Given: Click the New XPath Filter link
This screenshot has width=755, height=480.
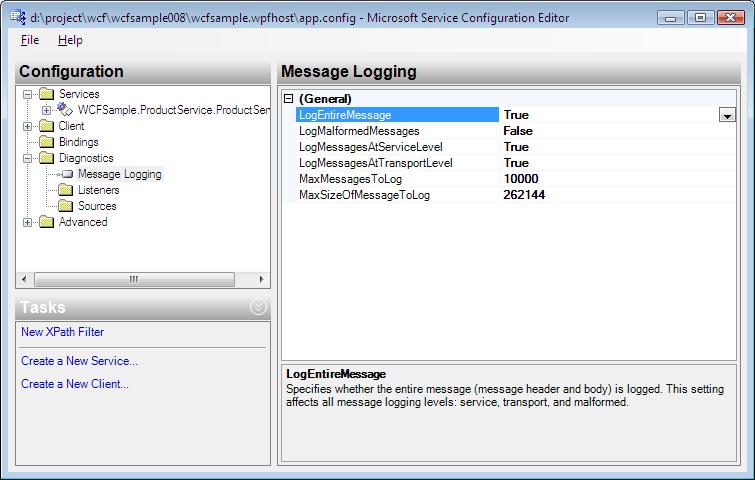Looking at the screenshot, I should pyautogui.click(x=63, y=332).
